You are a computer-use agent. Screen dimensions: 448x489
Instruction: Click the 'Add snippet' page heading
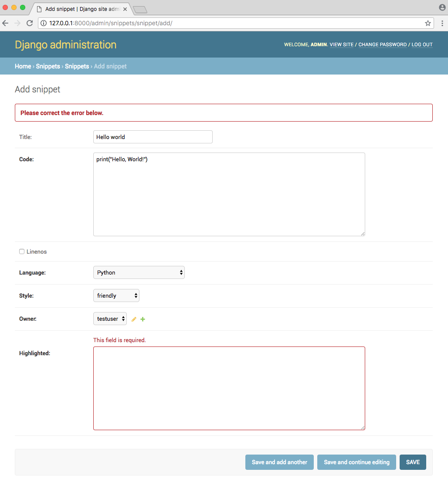coord(37,89)
